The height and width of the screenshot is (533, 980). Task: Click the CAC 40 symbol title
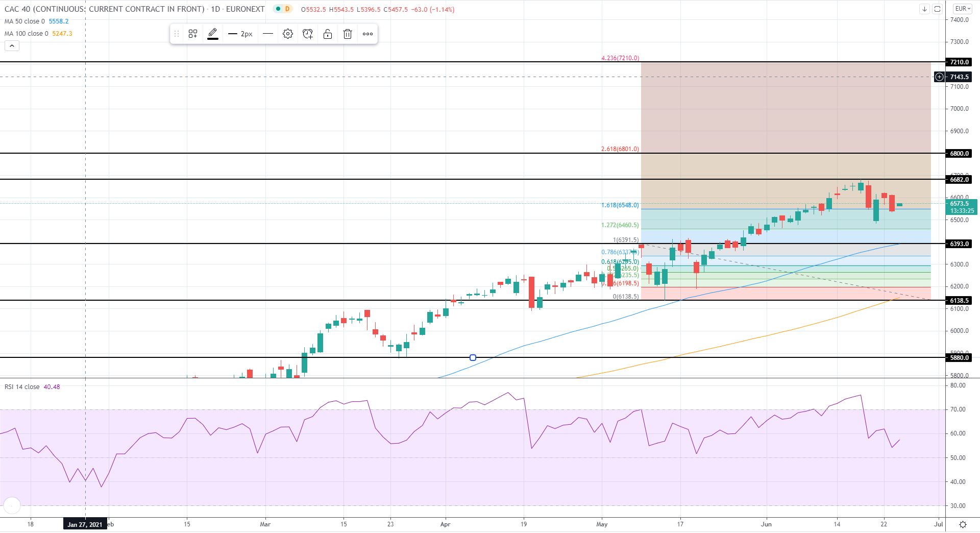click(105, 9)
